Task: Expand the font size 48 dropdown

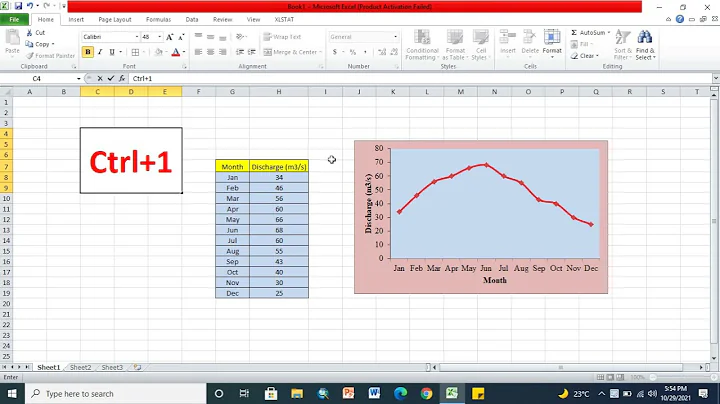Action: click(x=159, y=37)
